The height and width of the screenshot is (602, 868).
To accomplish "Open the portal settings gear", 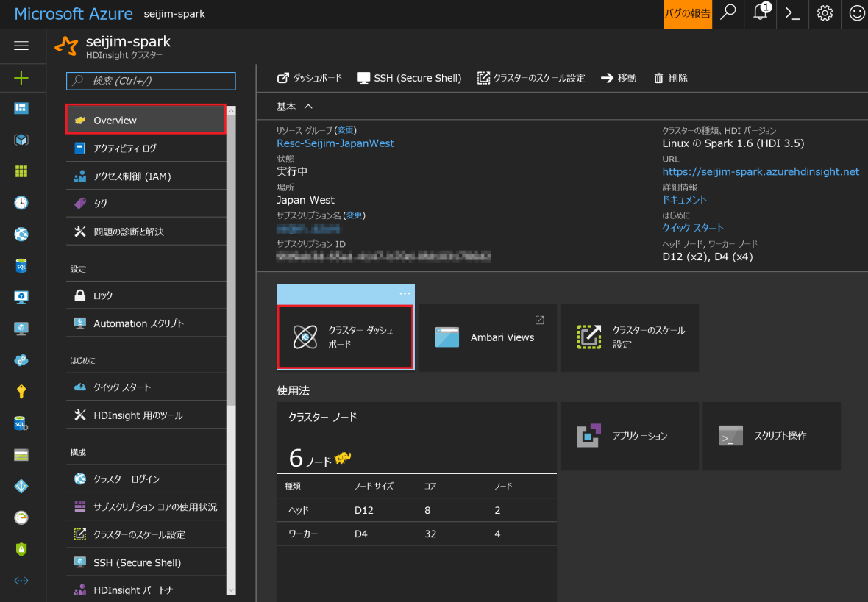I will (825, 13).
